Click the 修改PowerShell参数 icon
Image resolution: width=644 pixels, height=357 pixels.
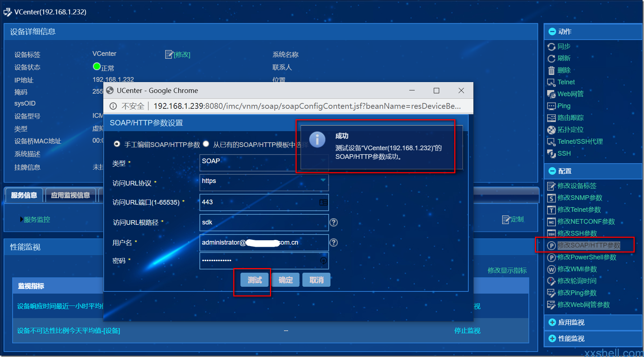coord(551,258)
